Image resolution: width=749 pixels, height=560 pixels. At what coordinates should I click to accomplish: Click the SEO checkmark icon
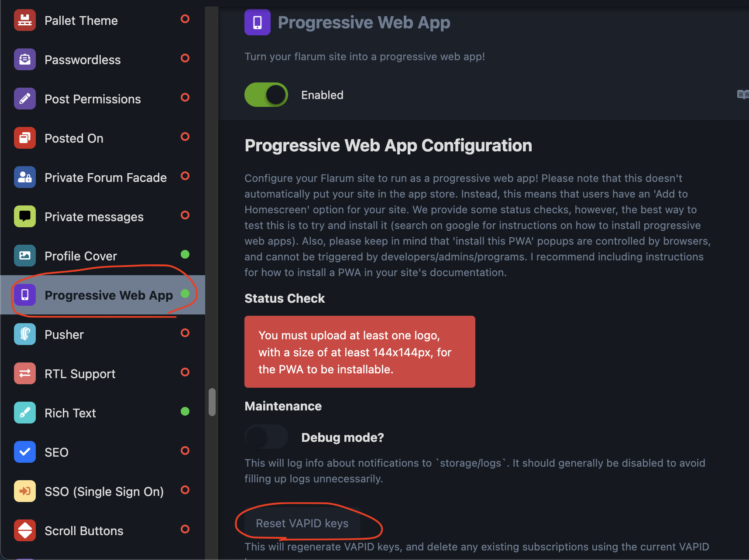coord(25,452)
